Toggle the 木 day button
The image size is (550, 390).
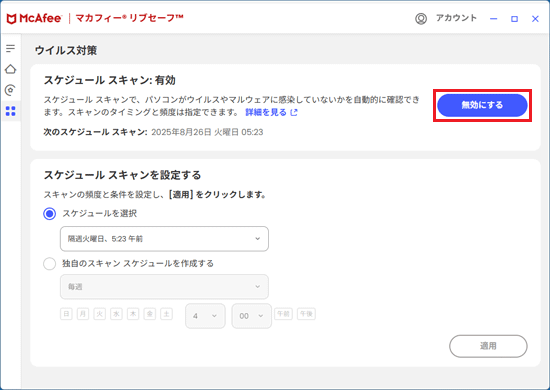coord(133,314)
